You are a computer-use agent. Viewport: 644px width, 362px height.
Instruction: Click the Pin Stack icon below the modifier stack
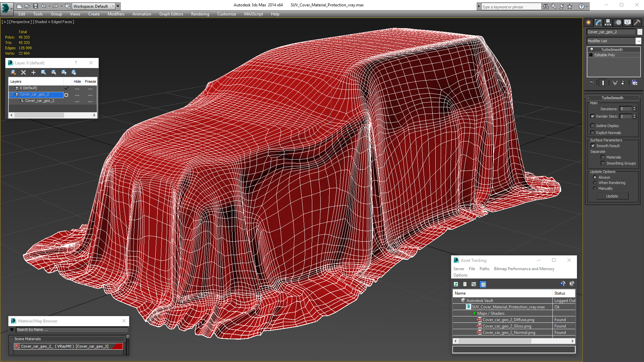pyautogui.click(x=591, y=82)
